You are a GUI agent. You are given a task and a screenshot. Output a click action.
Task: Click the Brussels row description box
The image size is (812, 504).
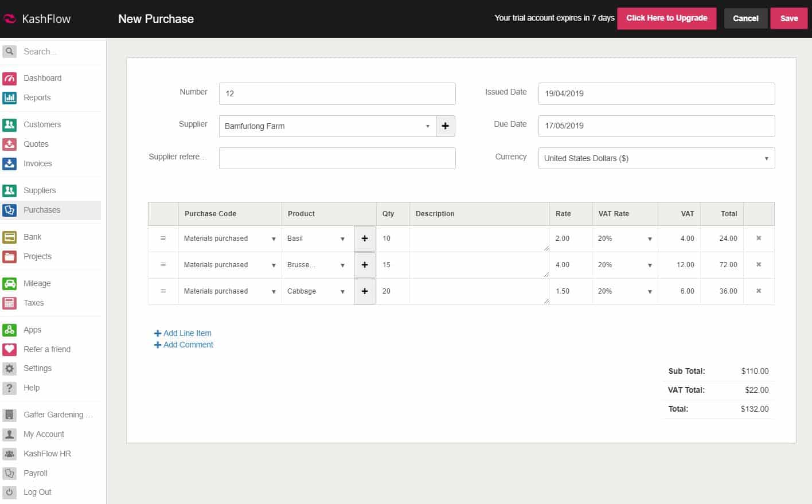[x=479, y=265]
